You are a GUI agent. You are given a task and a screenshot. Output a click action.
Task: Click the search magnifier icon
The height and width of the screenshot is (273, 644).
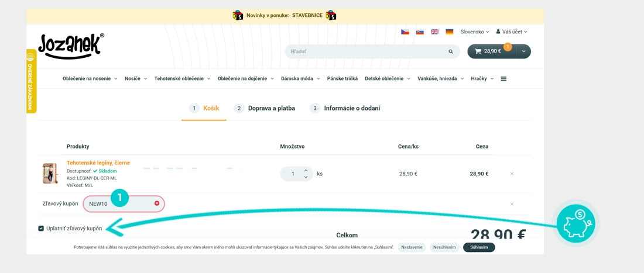coord(450,51)
